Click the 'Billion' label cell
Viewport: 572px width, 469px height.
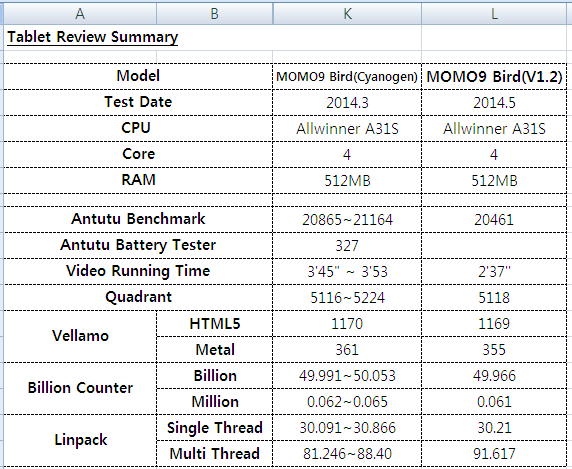pyautogui.click(x=214, y=376)
